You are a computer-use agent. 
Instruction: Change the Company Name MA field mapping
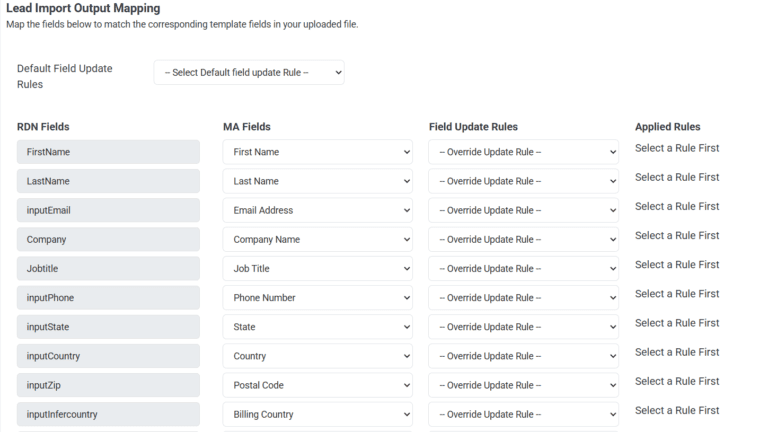click(x=317, y=240)
